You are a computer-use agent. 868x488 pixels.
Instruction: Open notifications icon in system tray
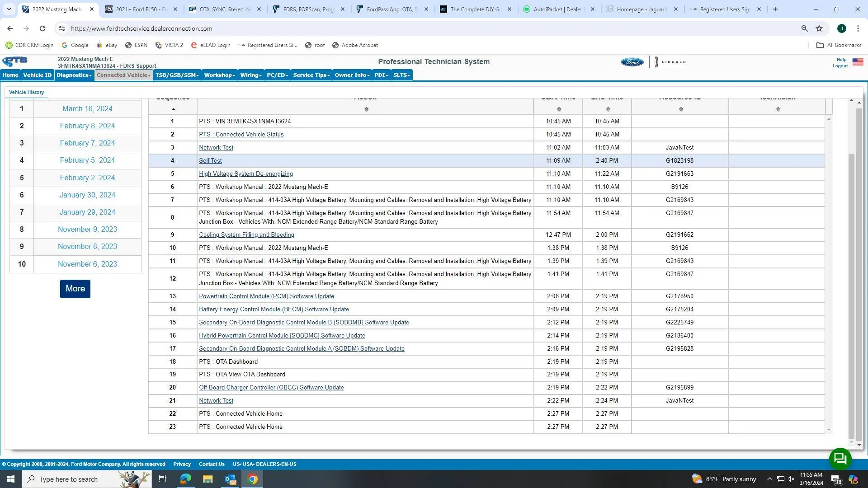(836, 479)
